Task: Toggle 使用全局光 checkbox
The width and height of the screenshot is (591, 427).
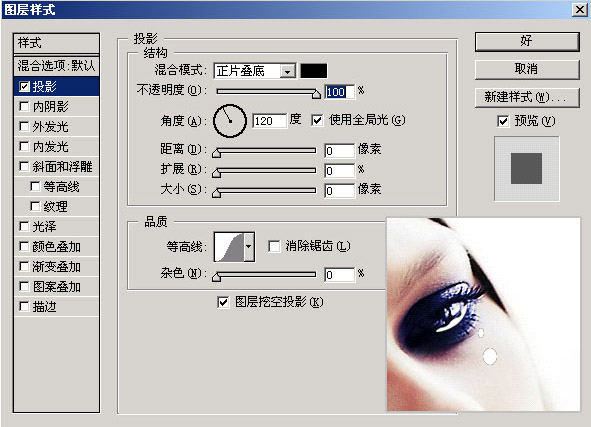Action: 317,121
